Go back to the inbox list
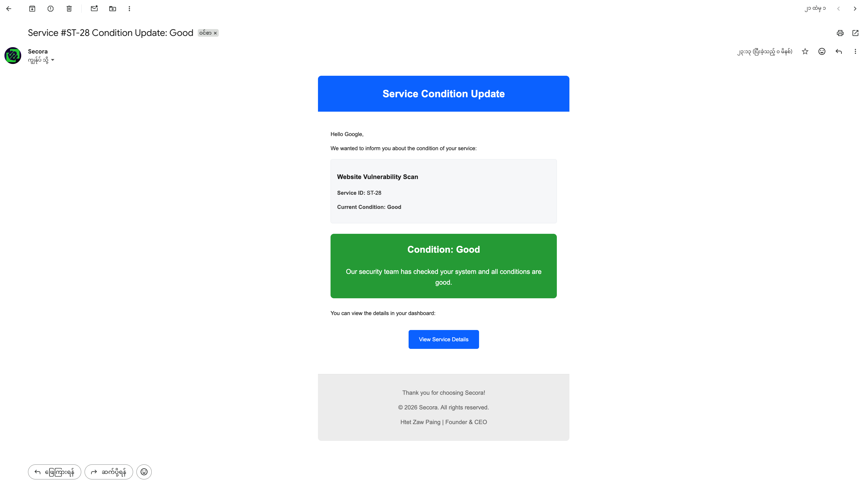Image resolution: width=868 pixels, height=487 pixels. [9, 9]
